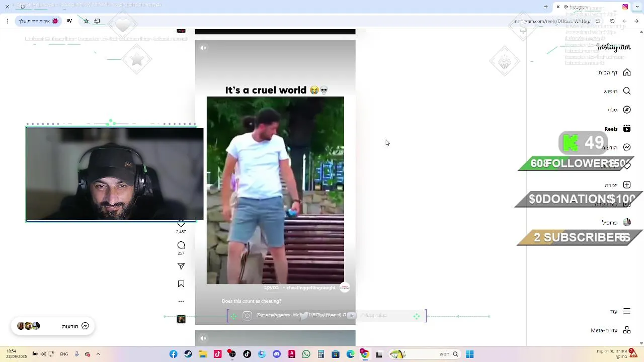This screenshot has height=362, width=644.
Task: Open Calculator from taskbar
Action: [x=320, y=354]
